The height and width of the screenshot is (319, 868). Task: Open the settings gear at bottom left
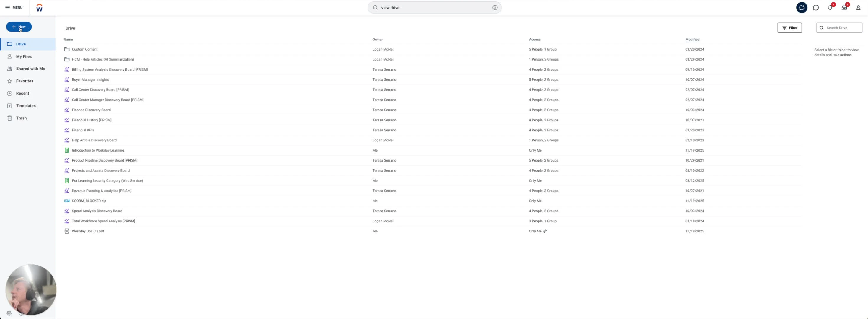9,313
